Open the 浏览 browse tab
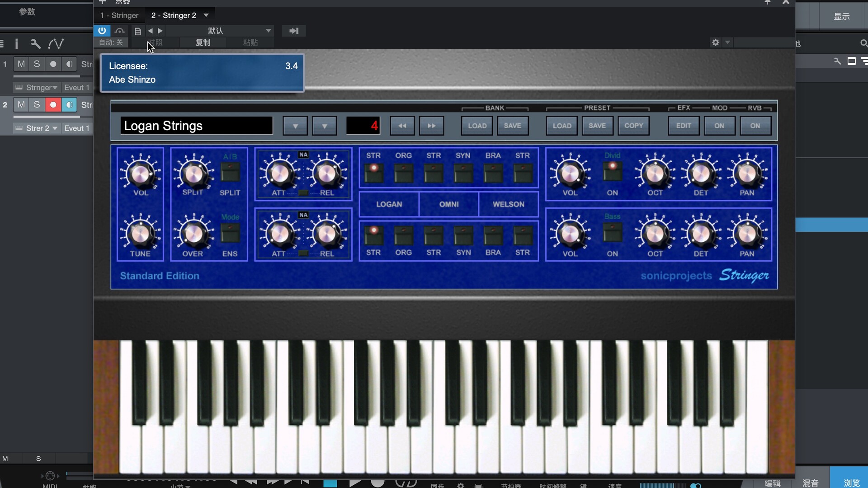Image resolution: width=868 pixels, height=488 pixels. (851, 483)
